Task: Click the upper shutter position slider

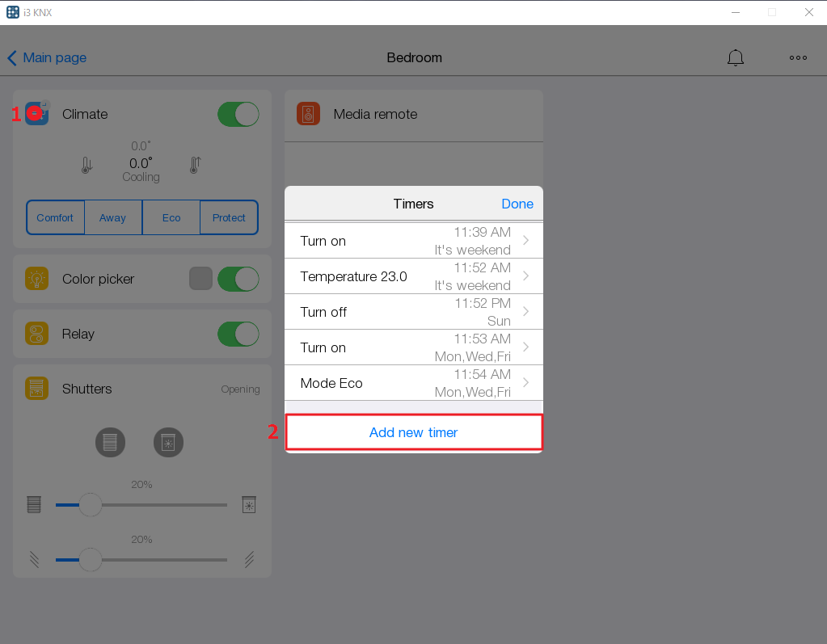Action: 90,504
